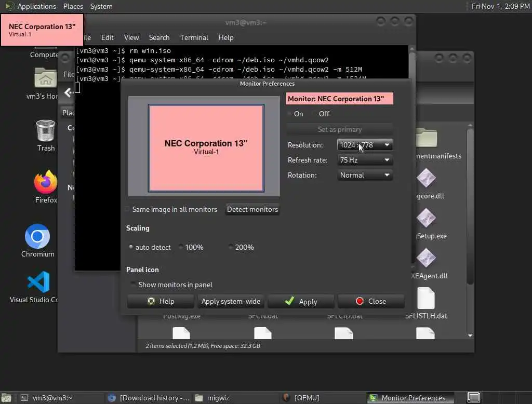Viewport: 532px width, 404px height.
Task: Click the Detect monitors button
Action: (x=252, y=209)
